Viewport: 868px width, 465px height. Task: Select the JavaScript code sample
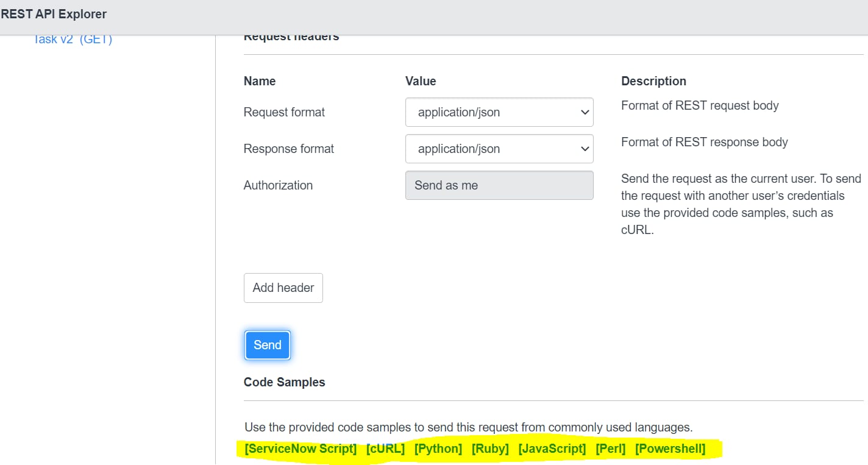pyautogui.click(x=552, y=449)
